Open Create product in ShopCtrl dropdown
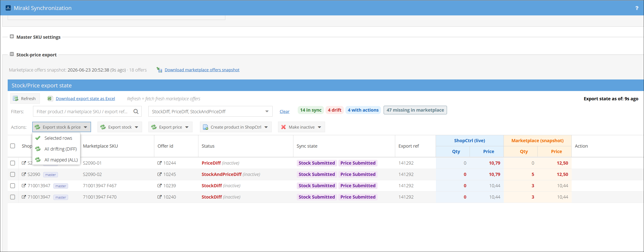This screenshot has width=644, height=252. pyautogui.click(x=236, y=127)
